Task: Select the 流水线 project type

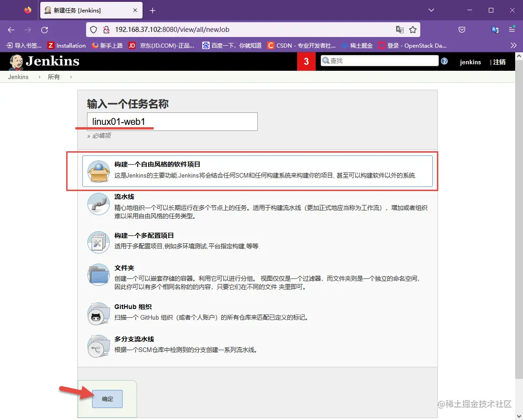Action: 257,206
